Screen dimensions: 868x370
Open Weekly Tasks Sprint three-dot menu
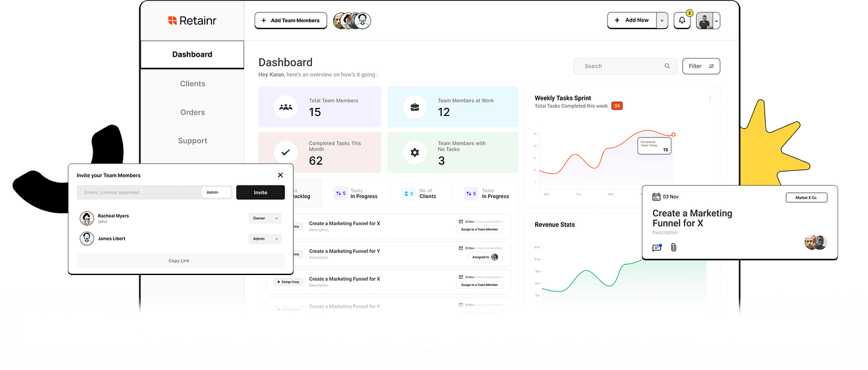(x=710, y=99)
